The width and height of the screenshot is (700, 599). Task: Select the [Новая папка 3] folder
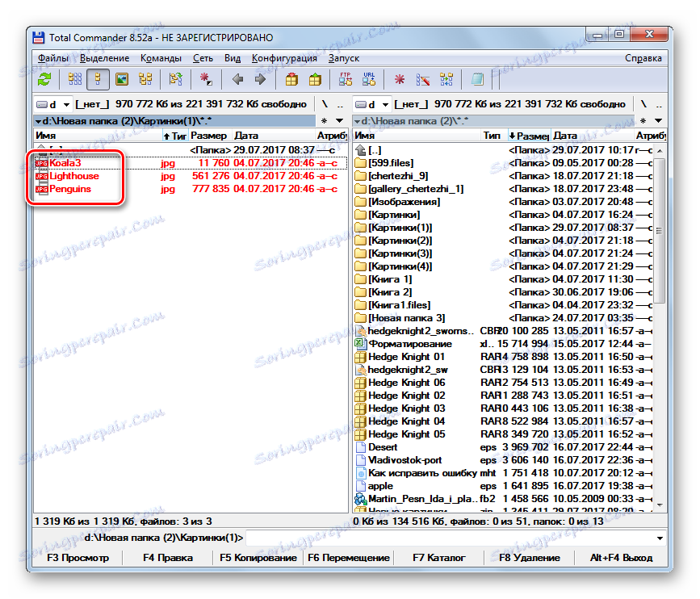tap(503, 318)
